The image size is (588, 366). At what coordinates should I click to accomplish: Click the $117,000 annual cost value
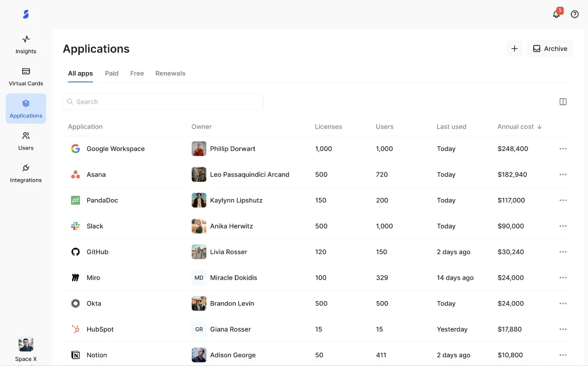coord(511,201)
